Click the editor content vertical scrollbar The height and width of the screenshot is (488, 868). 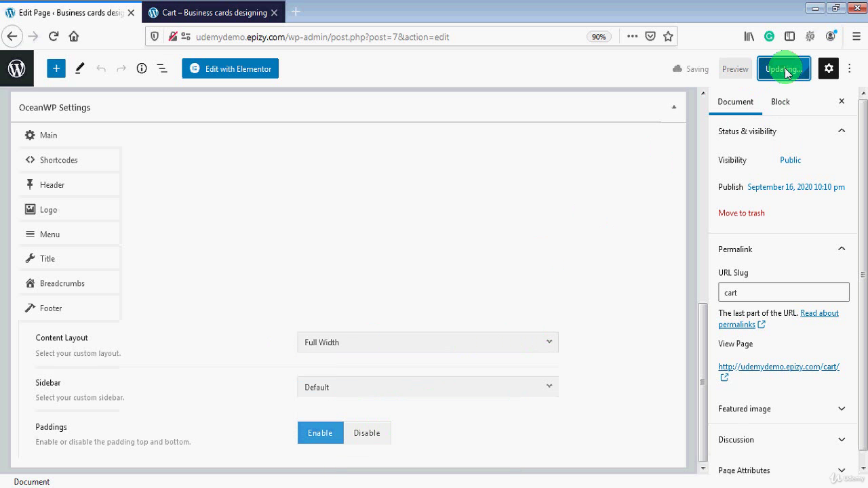(702, 382)
